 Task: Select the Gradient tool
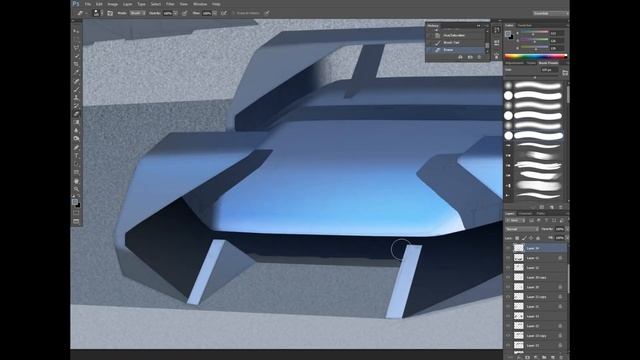pyautogui.click(x=76, y=122)
